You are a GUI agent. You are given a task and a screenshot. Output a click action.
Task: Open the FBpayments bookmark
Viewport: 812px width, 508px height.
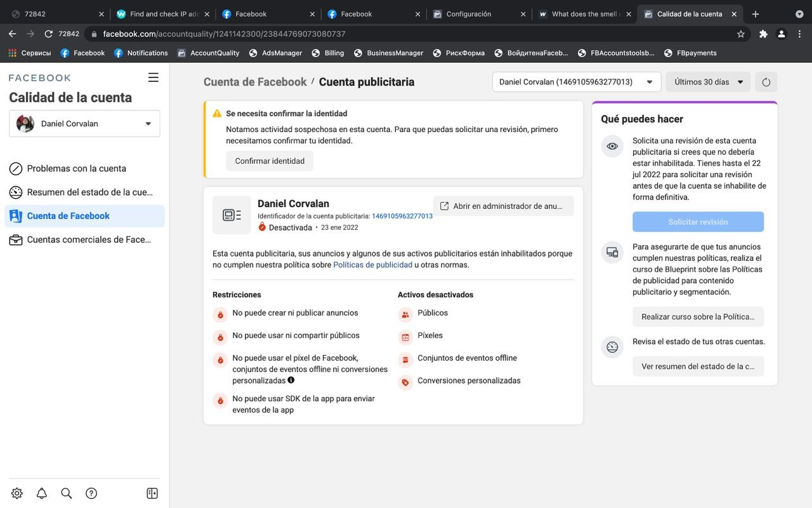coord(690,53)
